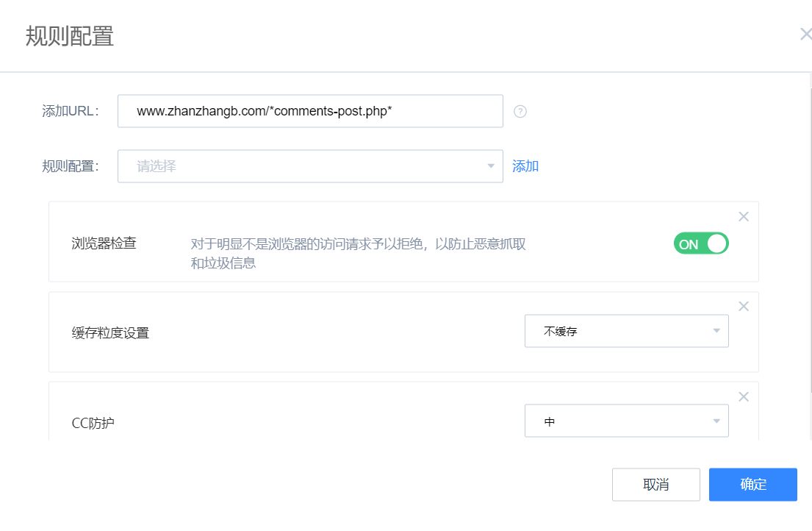Click the 浏览器检查 description text

[358, 253]
